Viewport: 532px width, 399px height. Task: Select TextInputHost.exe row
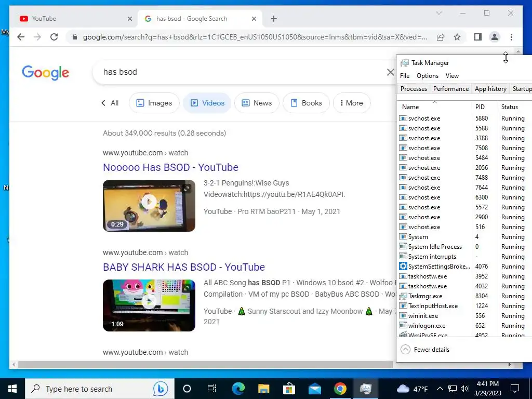point(465,305)
